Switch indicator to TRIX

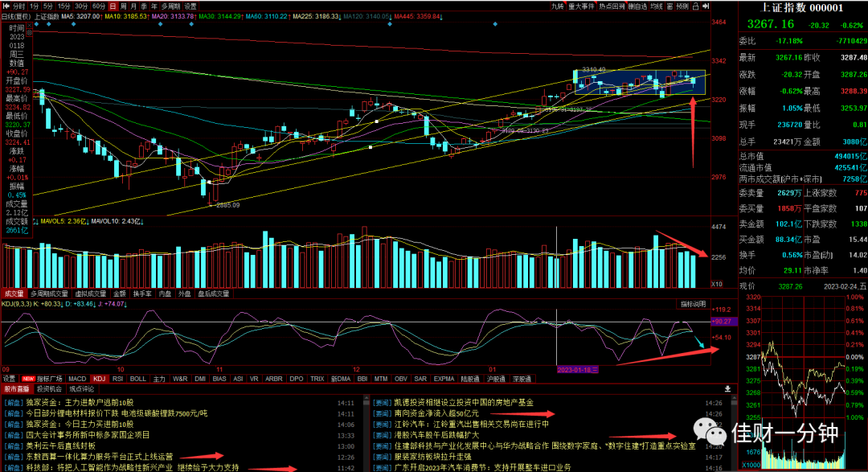point(317,379)
